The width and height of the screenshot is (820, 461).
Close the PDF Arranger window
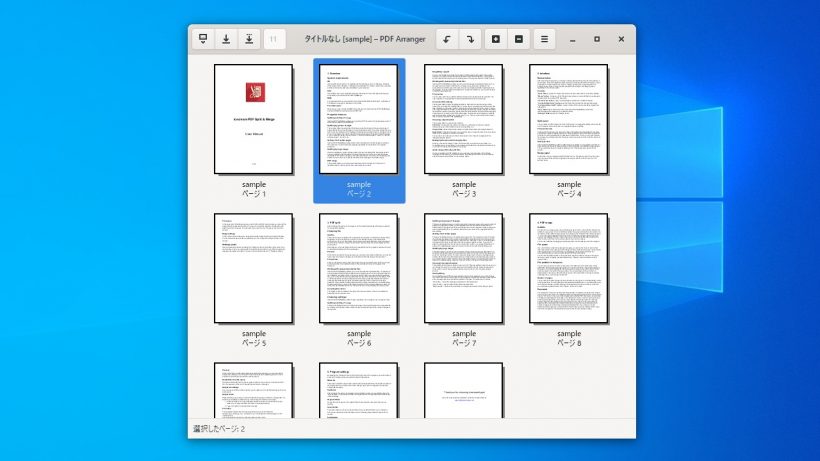(621, 39)
